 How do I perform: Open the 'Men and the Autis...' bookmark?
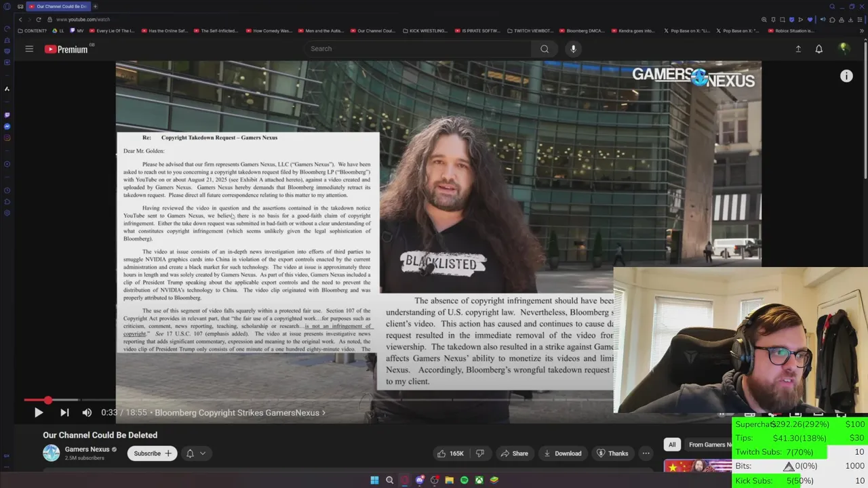click(321, 30)
